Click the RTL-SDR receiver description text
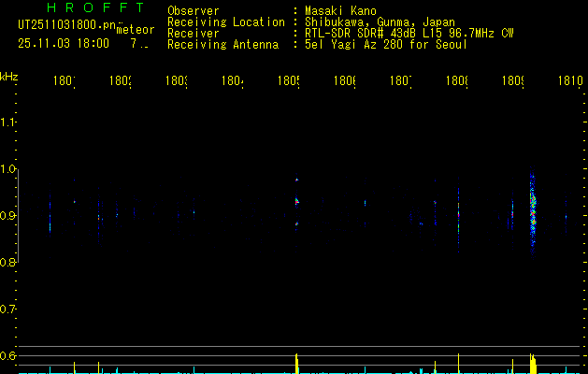The width and height of the screenshot is (588, 374). (409, 34)
